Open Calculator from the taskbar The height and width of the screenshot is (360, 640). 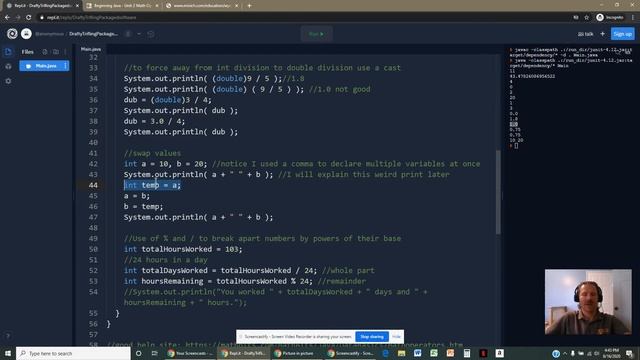(467, 353)
